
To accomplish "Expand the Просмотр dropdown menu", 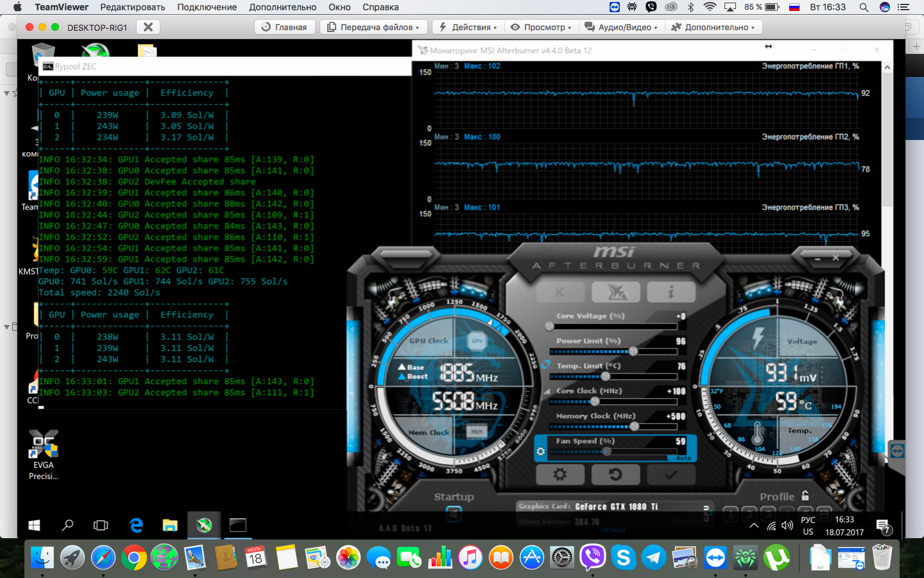I will pyautogui.click(x=541, y=27).
